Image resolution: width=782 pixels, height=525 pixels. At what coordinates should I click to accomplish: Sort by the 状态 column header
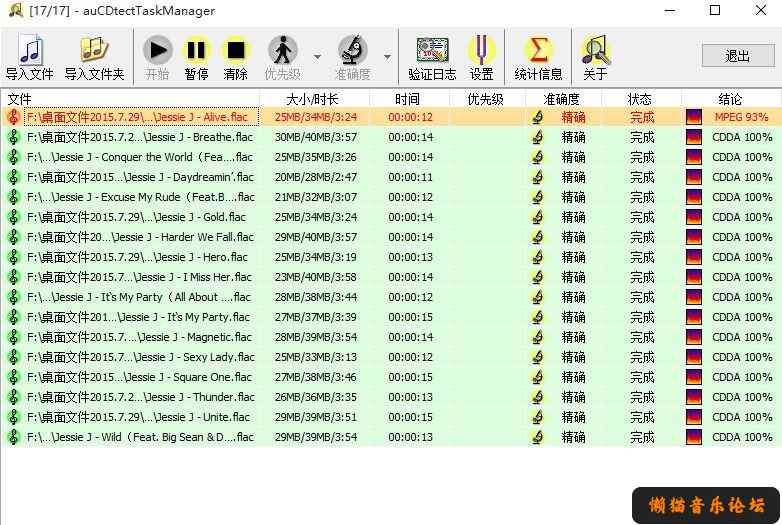click(x=641, y=99)
